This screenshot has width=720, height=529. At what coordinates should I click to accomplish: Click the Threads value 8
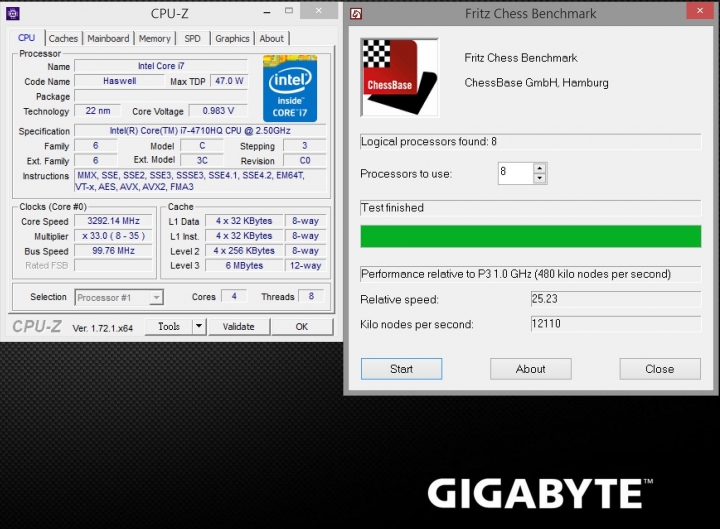tap(311, 296)
